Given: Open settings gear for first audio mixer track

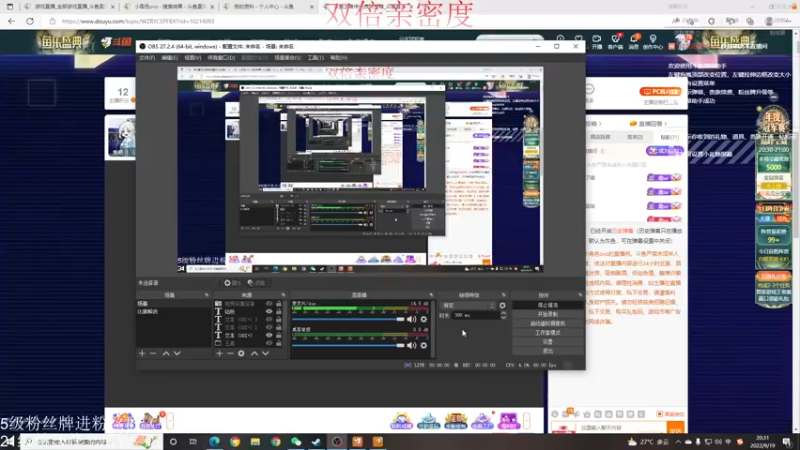Looking at the screenshot, I should click(423, 319).
